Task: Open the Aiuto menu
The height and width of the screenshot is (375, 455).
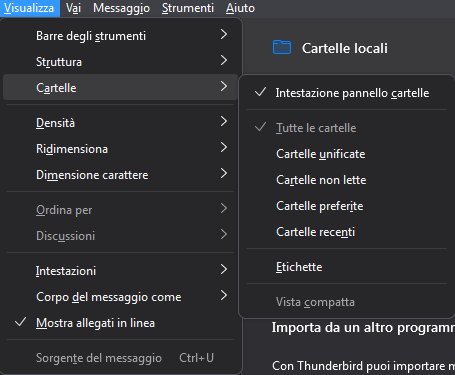Action: point(240,8)
